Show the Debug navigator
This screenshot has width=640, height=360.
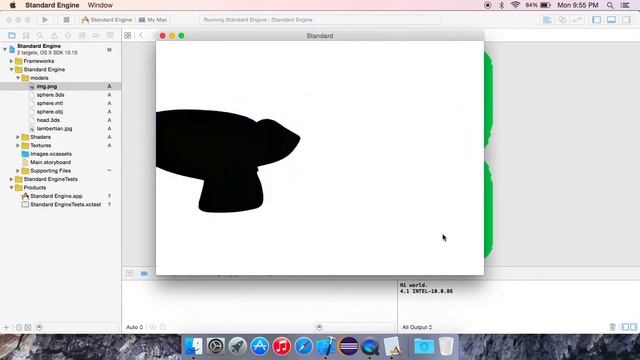[x=82, y=36]
